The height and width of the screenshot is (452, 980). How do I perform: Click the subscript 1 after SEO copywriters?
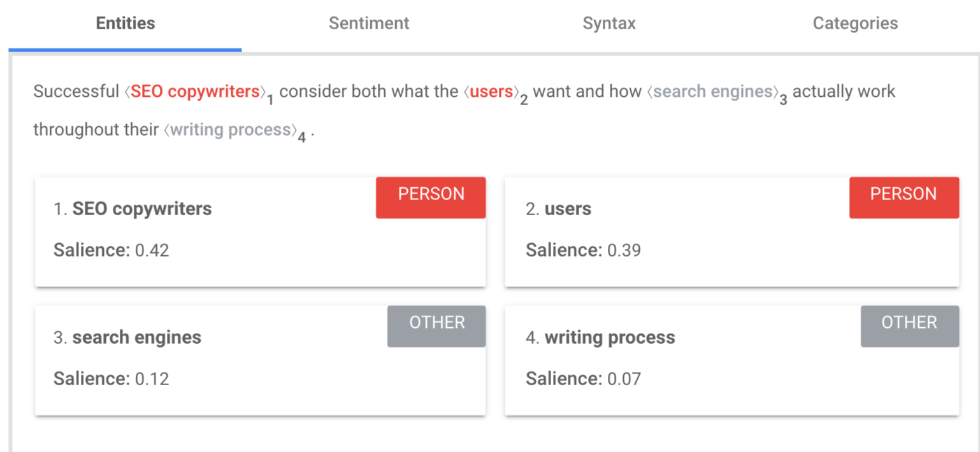click(x=270, y=99)
